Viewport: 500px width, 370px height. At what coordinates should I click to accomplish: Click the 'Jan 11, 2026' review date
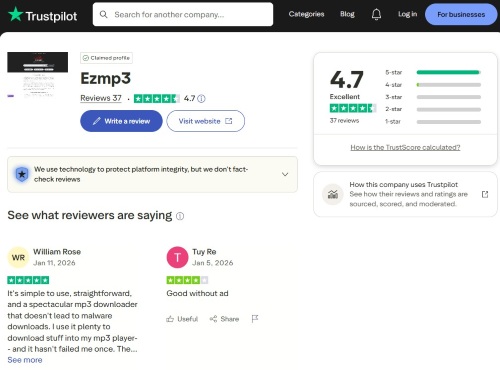(x=54, y=263)
